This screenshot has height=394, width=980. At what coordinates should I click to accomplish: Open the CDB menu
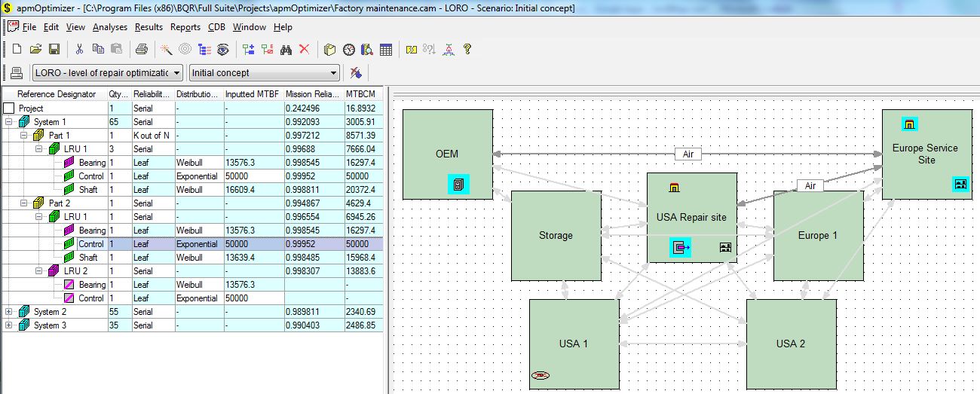point(216,27)
